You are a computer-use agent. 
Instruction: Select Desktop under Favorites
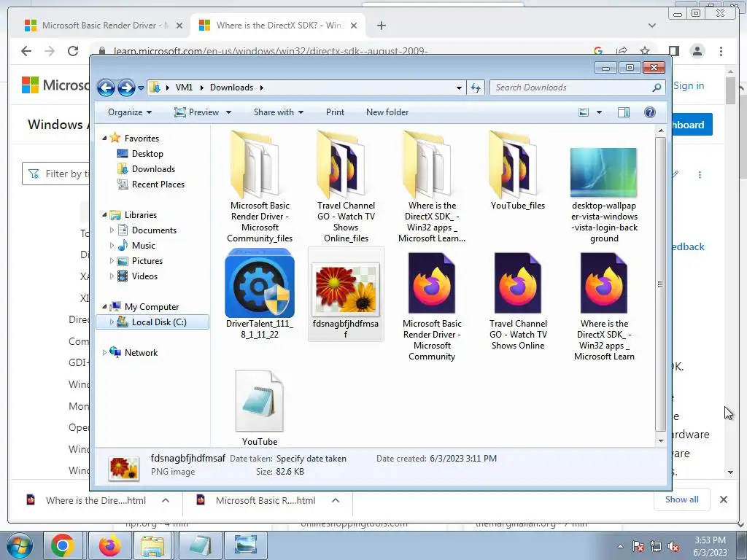pos(147,154)
